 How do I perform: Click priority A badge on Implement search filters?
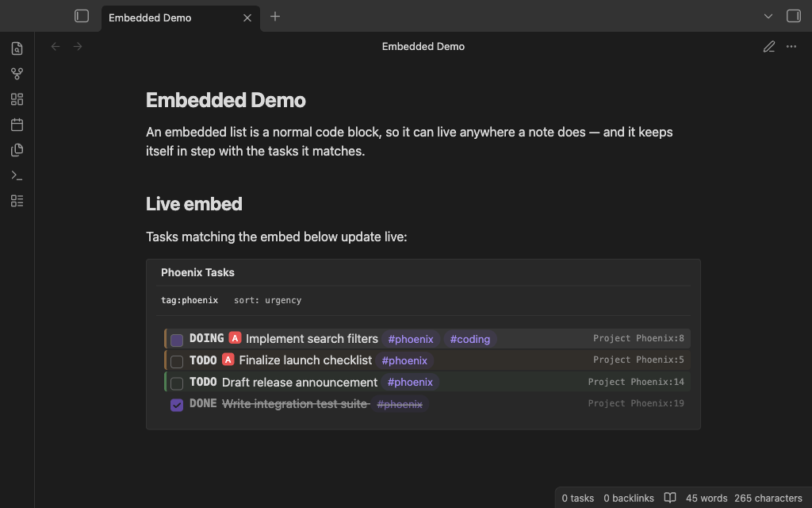pos(235,338)
